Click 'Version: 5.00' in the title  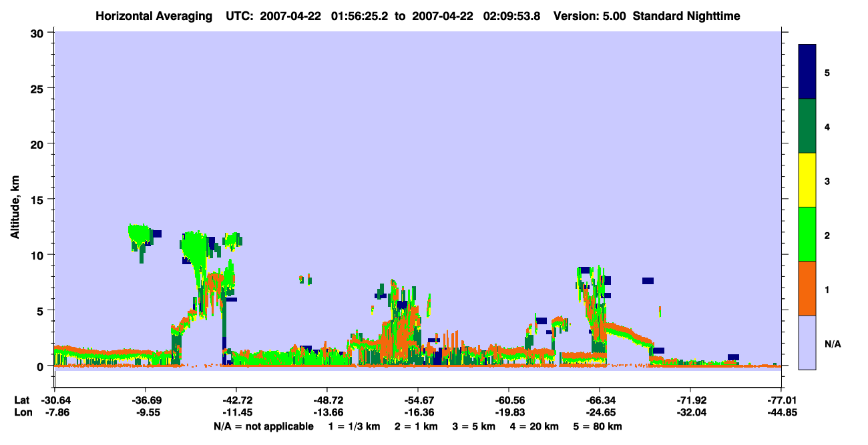(589, 16)
